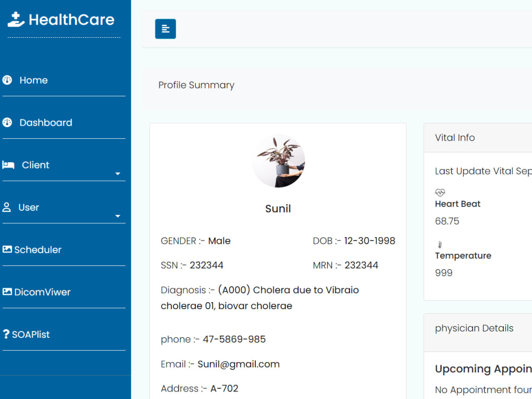Select the SSN value 232344

(x=206, y=265)
